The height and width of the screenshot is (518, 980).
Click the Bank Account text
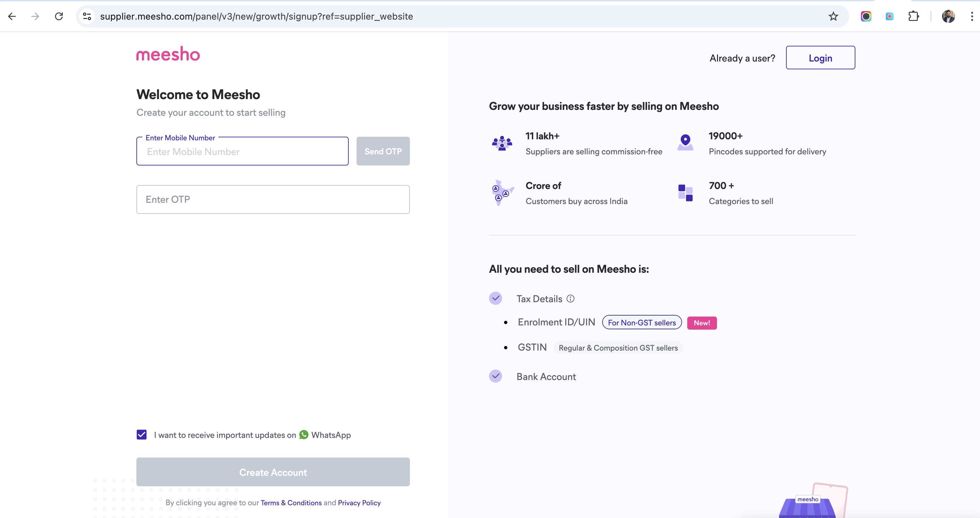[546, 376]
